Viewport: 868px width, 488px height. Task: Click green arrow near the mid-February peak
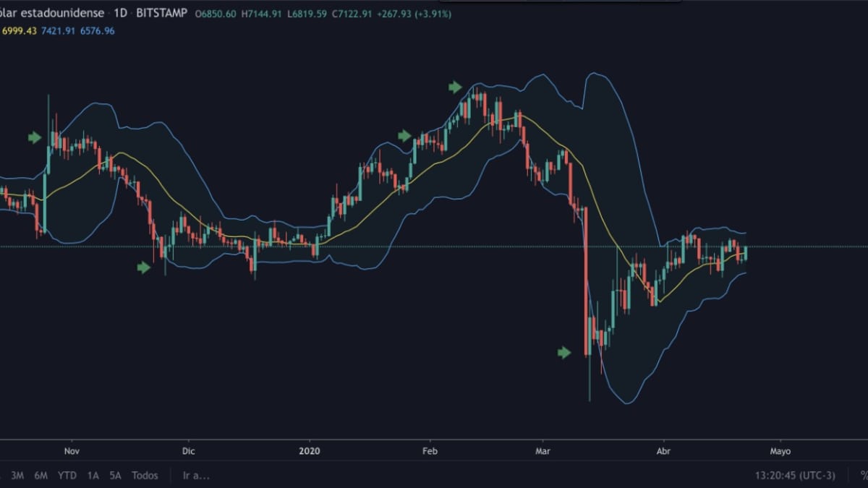point(454,87)
